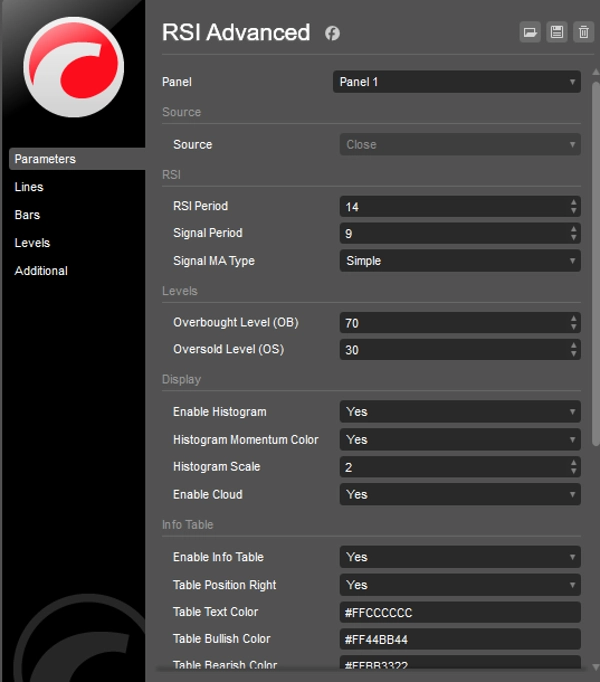Increase the Histogram Scale value
This screenshot has height=682, width=600.
point(573,463)
